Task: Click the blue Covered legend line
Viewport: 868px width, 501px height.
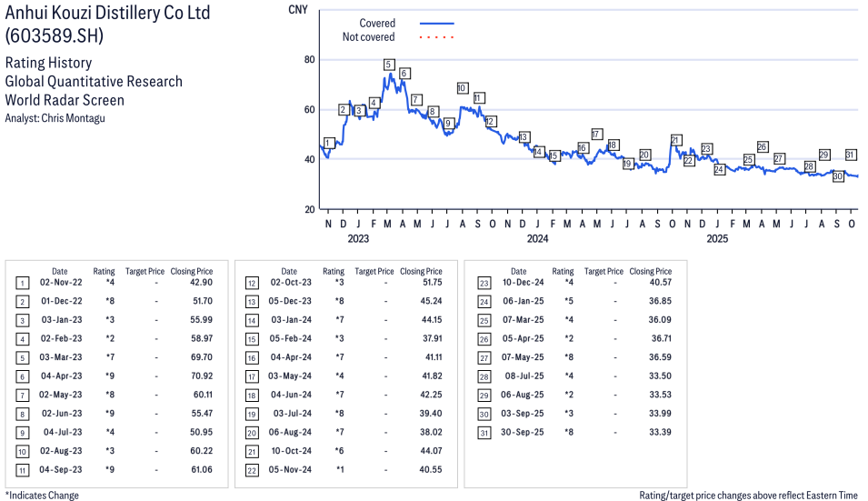Action: pos(436,24)
